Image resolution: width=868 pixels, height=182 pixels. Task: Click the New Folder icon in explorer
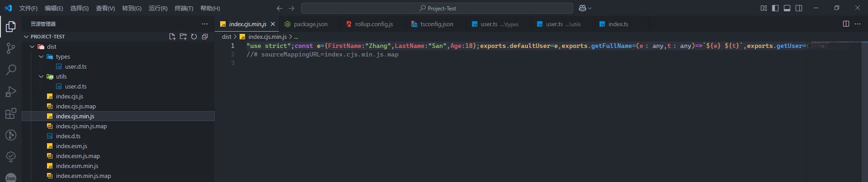pyautogui.click(x=183, y=37)
